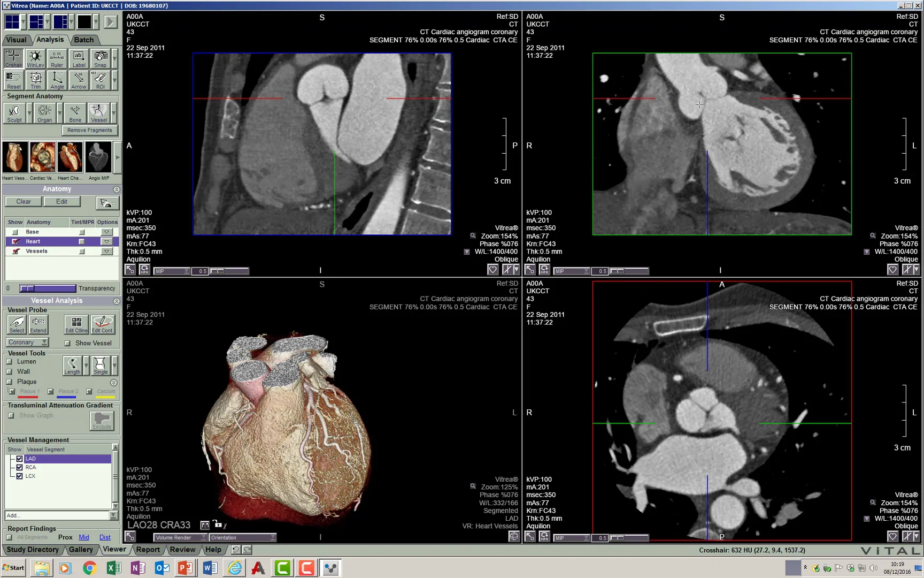Click the red Plaque 1 color swatch
924x578 pixels.
[28, 397]
